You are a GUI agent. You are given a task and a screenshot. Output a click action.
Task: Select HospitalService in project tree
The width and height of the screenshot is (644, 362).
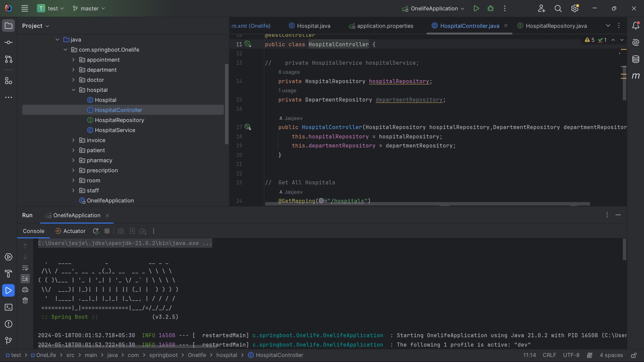tap(115, 130)
